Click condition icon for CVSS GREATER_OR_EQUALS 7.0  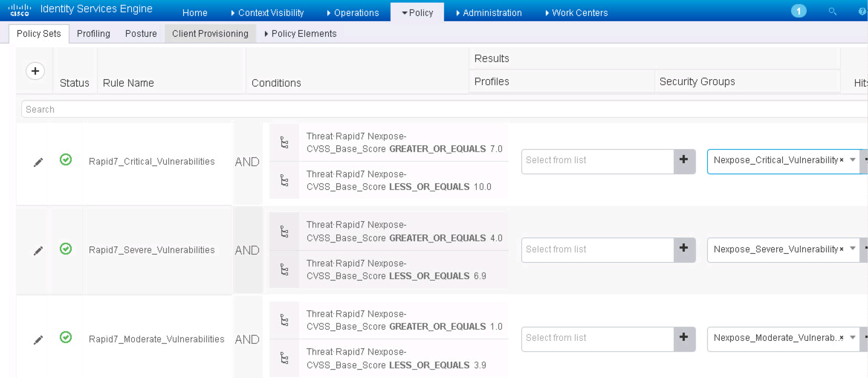pyautogui.click(x=284, y=143)
